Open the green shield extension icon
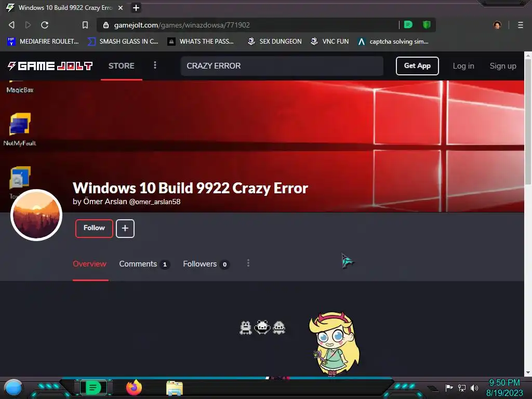This screenshot has height=399, width=532. tap(427, 24)
